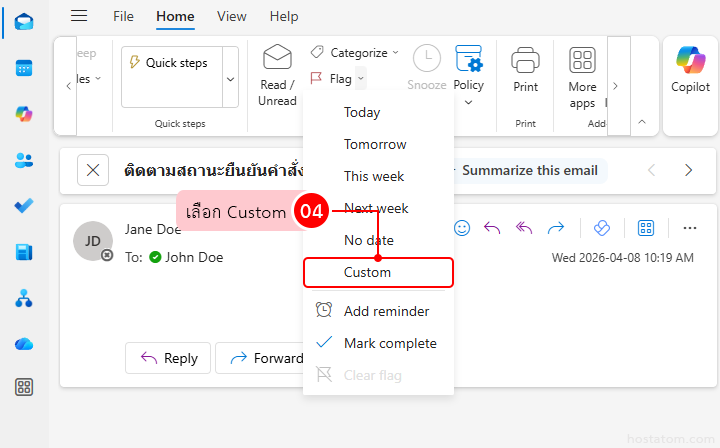Open Copilot from the left sidebar
The width and height of the screenshot is (720, 448).
[x=24, y=114]
